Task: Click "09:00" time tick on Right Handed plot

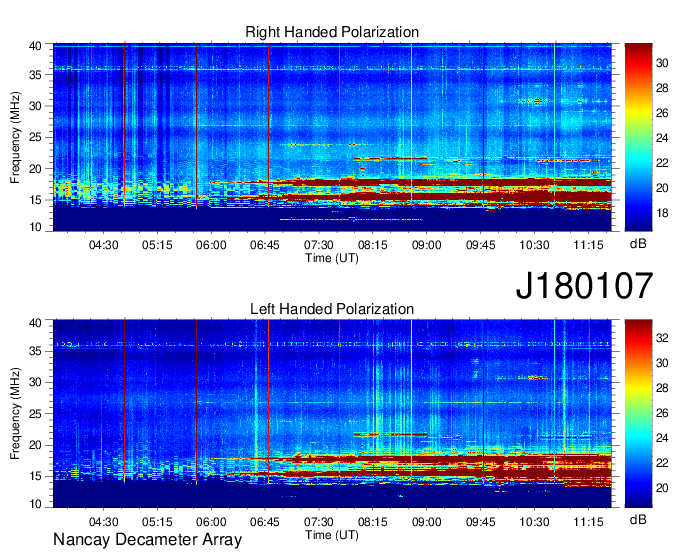Action: pyautogui.click(x=426, y=245)
